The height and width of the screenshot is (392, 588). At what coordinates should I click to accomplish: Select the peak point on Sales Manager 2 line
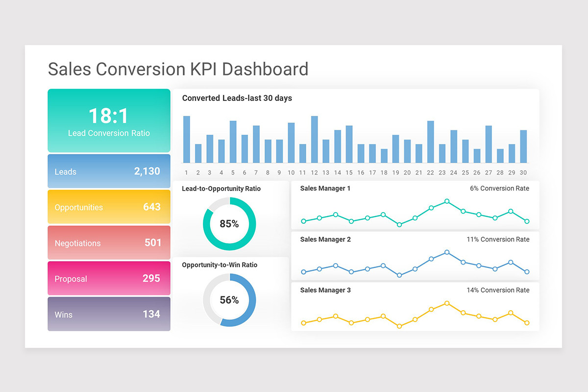coord(447,252)
